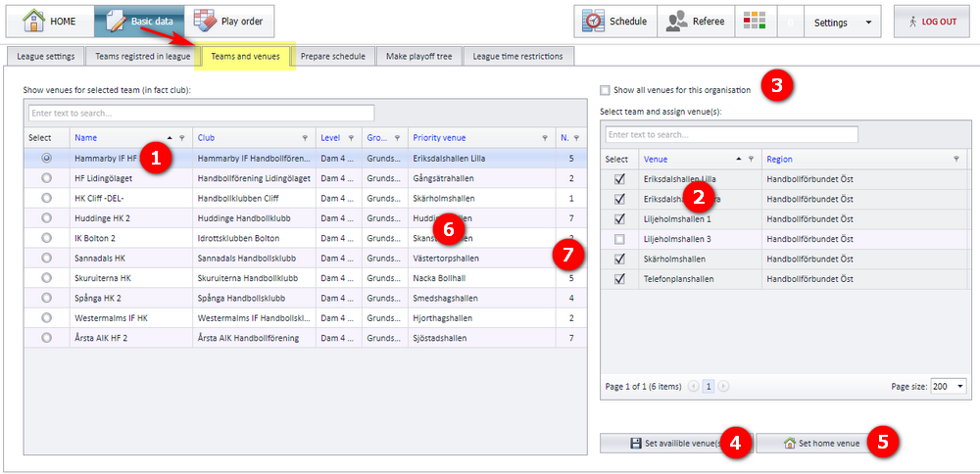
Task: Switch to League settings tab
Action: point(46,56)
